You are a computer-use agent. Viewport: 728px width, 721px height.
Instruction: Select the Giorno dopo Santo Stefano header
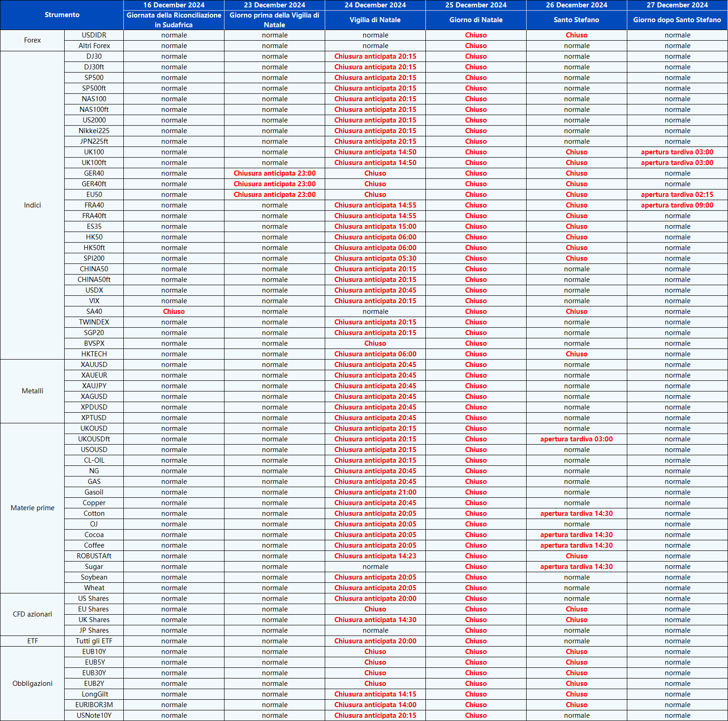[x=677, y=20]
